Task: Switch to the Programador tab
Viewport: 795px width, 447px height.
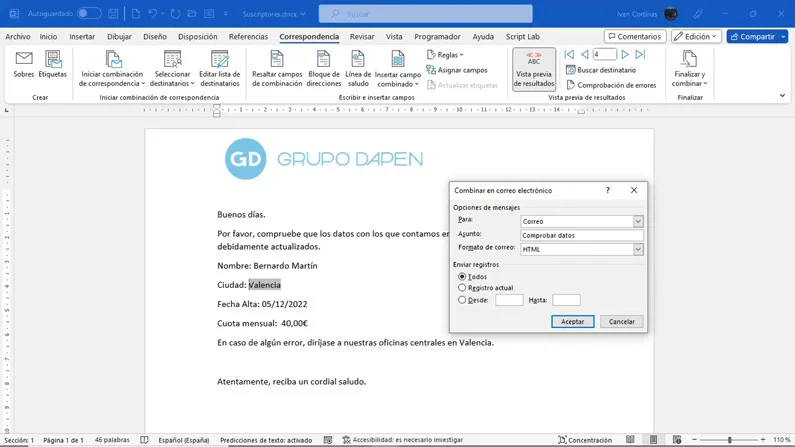Action: [438, 36]
